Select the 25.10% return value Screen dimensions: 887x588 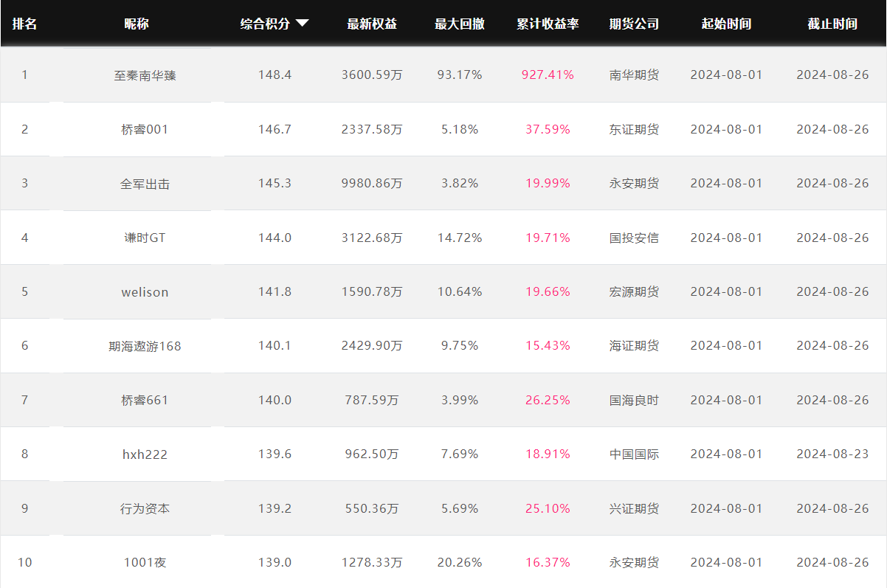pos(548,508)
